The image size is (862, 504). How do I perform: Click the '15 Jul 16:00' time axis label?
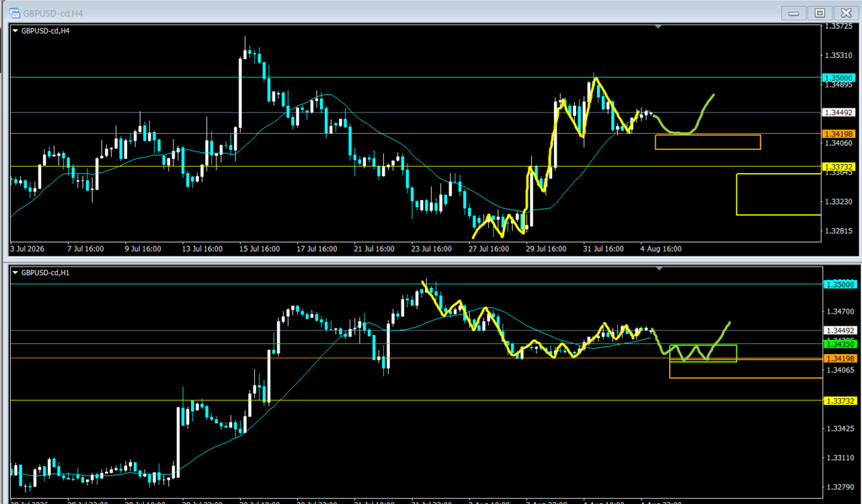click(259, 249)
